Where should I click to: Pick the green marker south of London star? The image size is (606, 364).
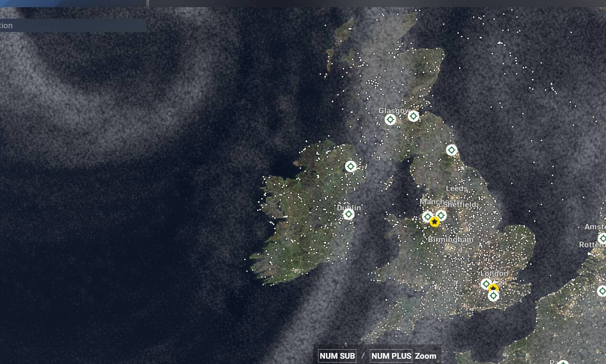(x=494, y=296)
